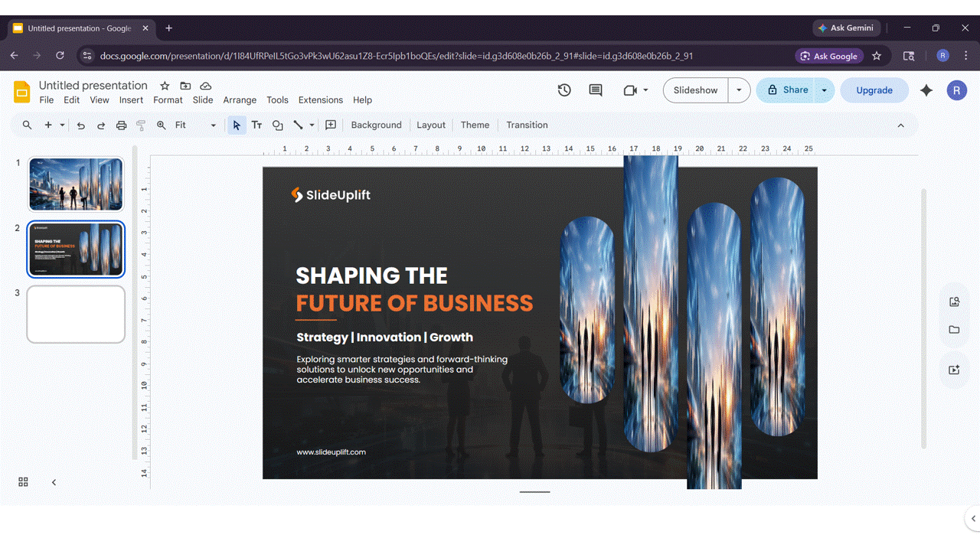Click the Gemini spark icon near the avatar

(x=926, y=90)
